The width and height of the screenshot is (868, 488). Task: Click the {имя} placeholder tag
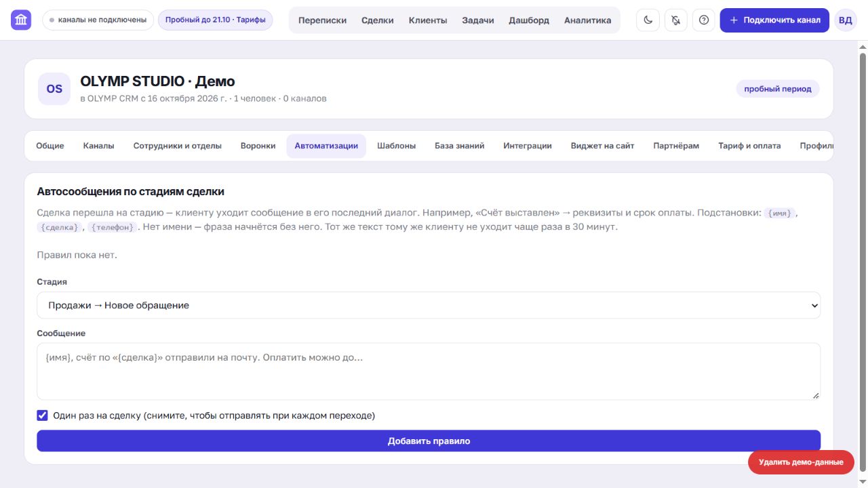point(780,213)
